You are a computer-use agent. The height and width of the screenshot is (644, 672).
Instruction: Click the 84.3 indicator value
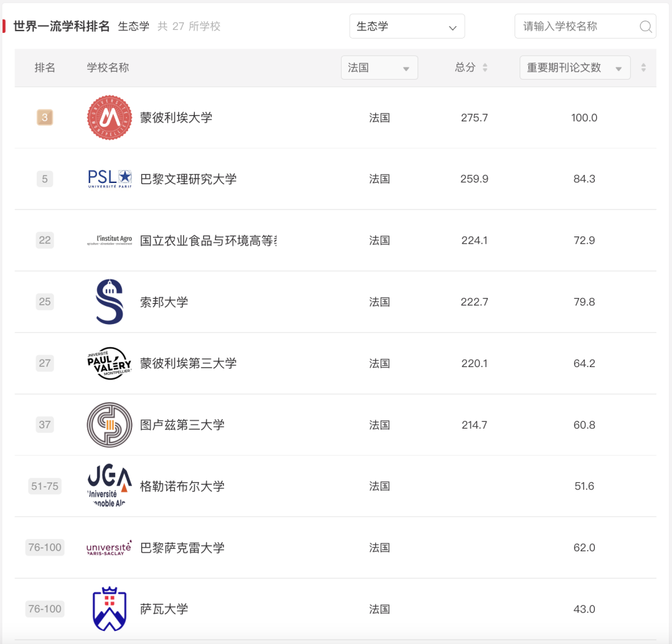click(x=584, y=179)
